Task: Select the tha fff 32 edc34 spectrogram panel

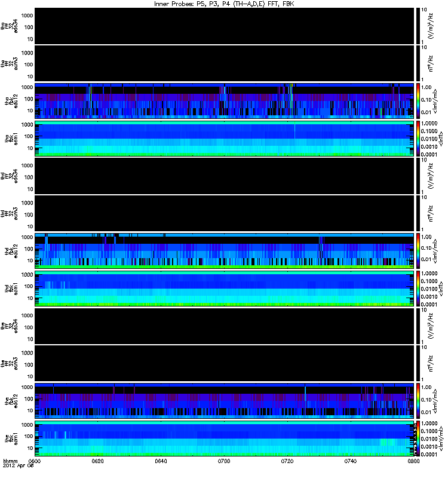Action: 225,26
